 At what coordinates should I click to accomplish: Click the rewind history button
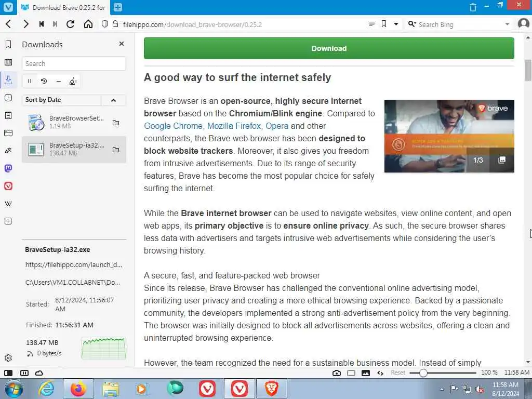point(42,24)
